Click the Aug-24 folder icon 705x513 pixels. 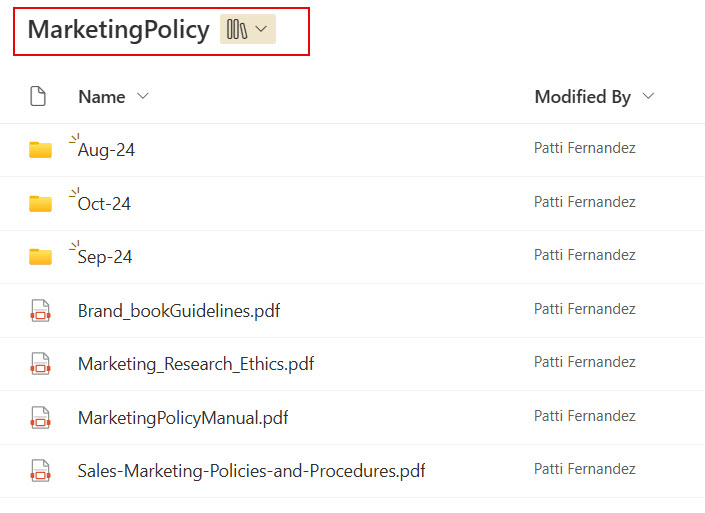(40, 150)
